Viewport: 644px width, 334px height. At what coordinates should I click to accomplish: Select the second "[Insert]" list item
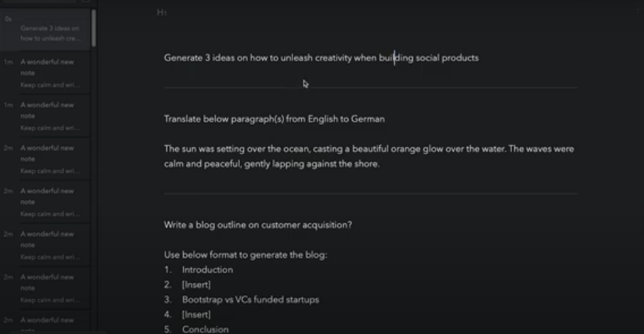196,314
